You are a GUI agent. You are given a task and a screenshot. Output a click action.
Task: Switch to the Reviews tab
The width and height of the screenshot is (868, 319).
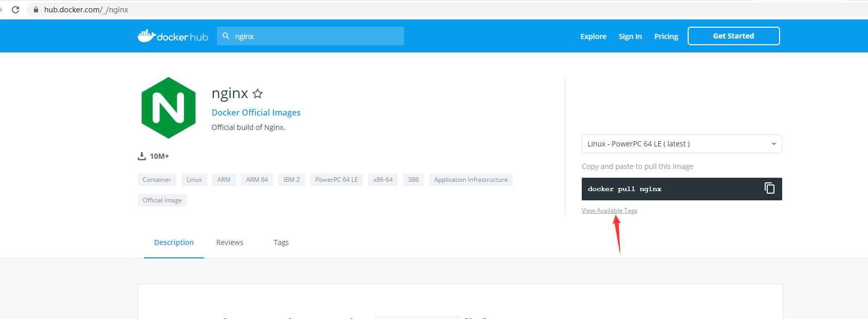(x=230, y=242)
